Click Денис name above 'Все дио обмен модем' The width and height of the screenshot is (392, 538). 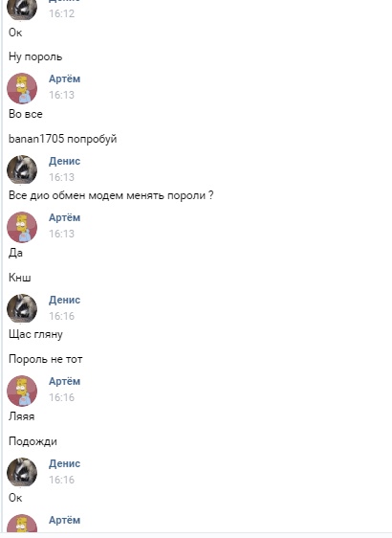pos(64,161)
